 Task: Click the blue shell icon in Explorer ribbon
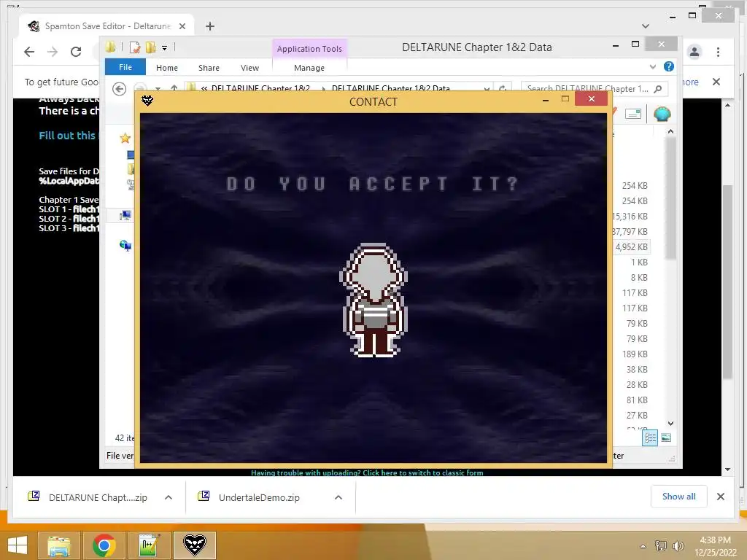[x=662, y=114]
